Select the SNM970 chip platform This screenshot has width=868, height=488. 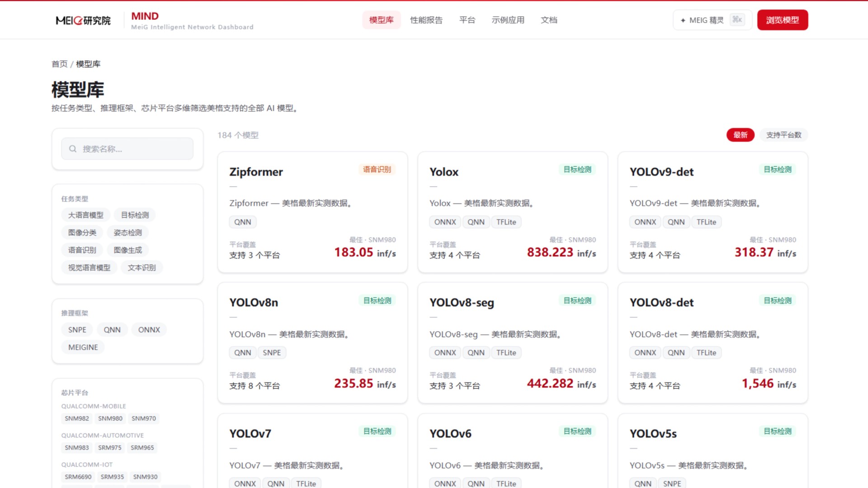tap(144, 418)
